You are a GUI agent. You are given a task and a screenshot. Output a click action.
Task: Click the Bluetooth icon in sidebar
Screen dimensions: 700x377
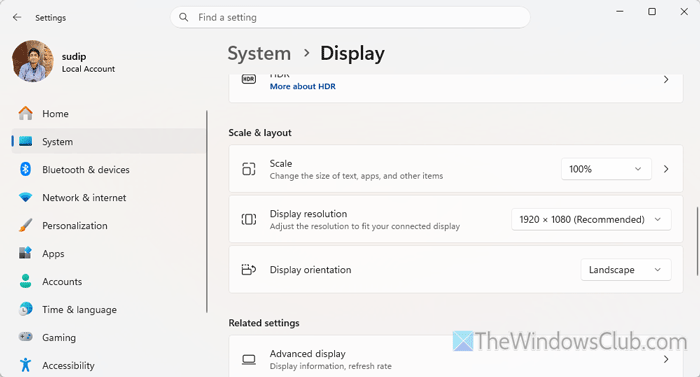pyautogui.click(x=25, y=169)
